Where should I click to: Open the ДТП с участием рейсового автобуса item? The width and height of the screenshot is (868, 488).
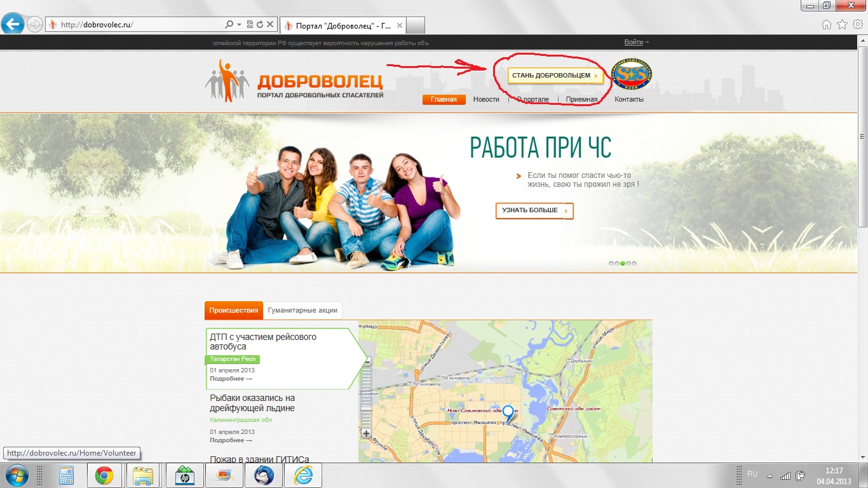click(x=263, y=342)
